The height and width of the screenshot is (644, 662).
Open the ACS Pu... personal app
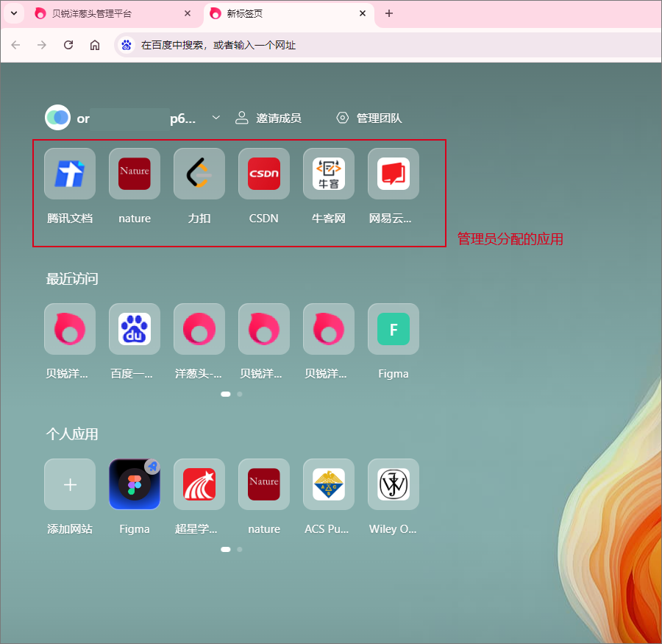coord(329,484)
